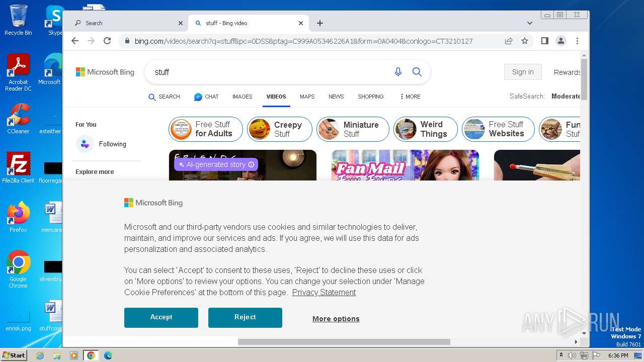The width and height of the screenshot is (644, 362).
Task: Click the volume icon in system tray
Action: click(x=572, y=355)
